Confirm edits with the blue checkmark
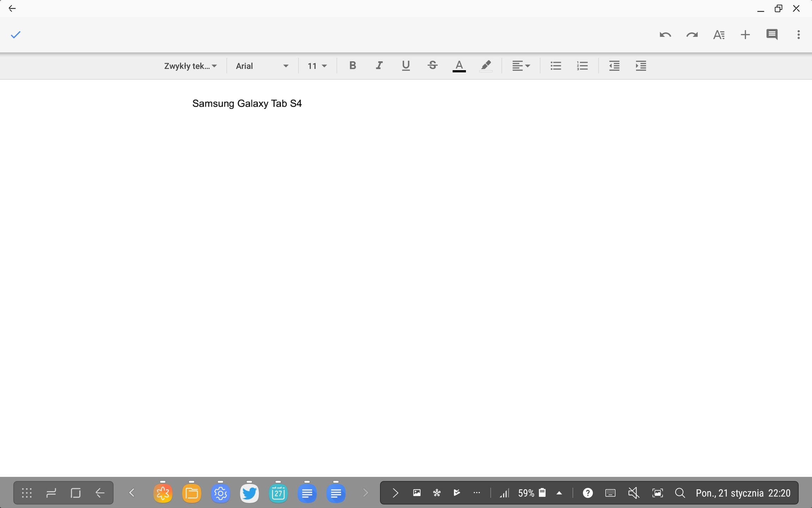The height and width of the screenshot is (508, 812). (16, 35)
